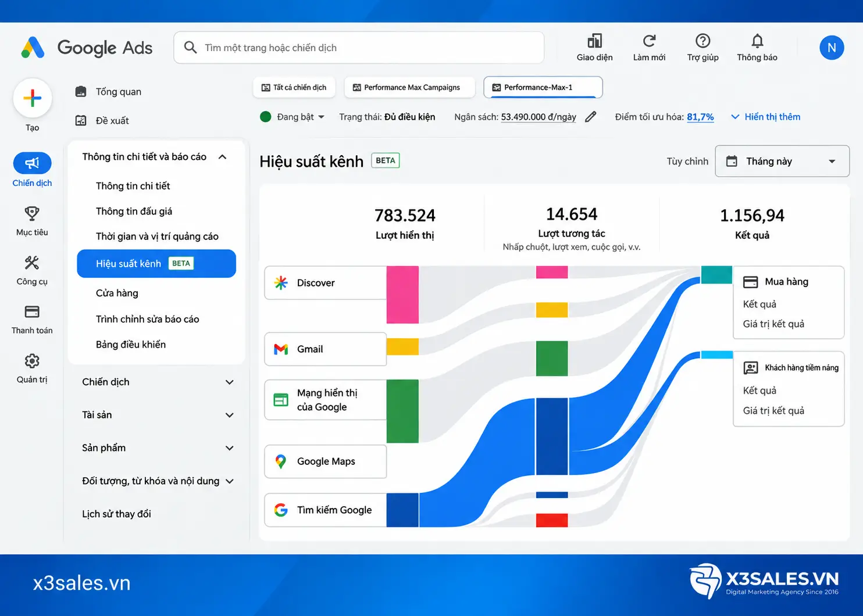The height and width of the screenshot is (616, 863).
Task: Click the pink Discover impressions bar
Action: pyautogui.click(x=402, y=295)
